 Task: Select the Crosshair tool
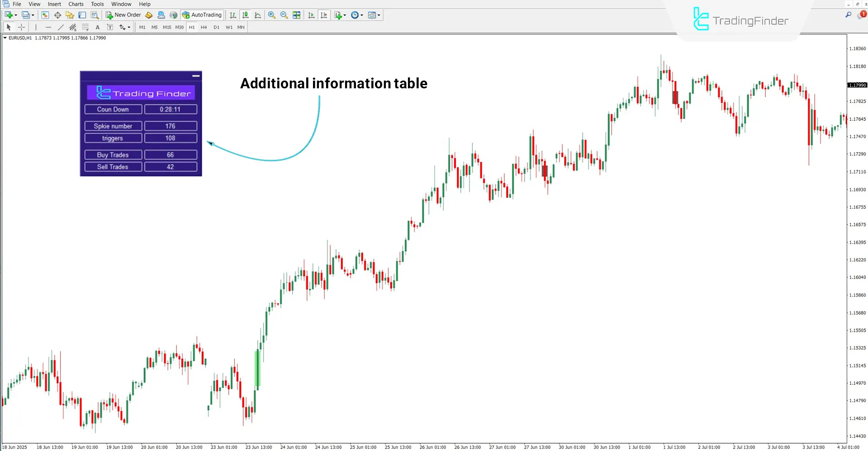click(x=21, y=27)
